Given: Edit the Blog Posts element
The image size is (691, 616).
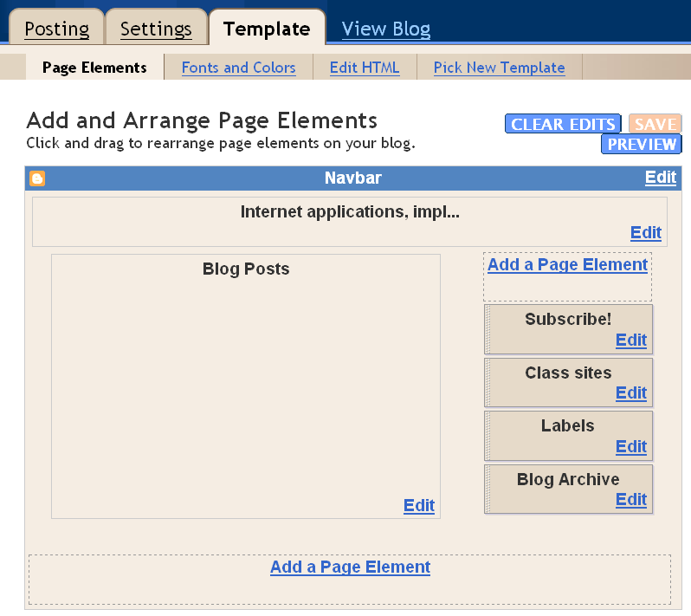Looking at the screenshot, I should click(x=419, y=505).
